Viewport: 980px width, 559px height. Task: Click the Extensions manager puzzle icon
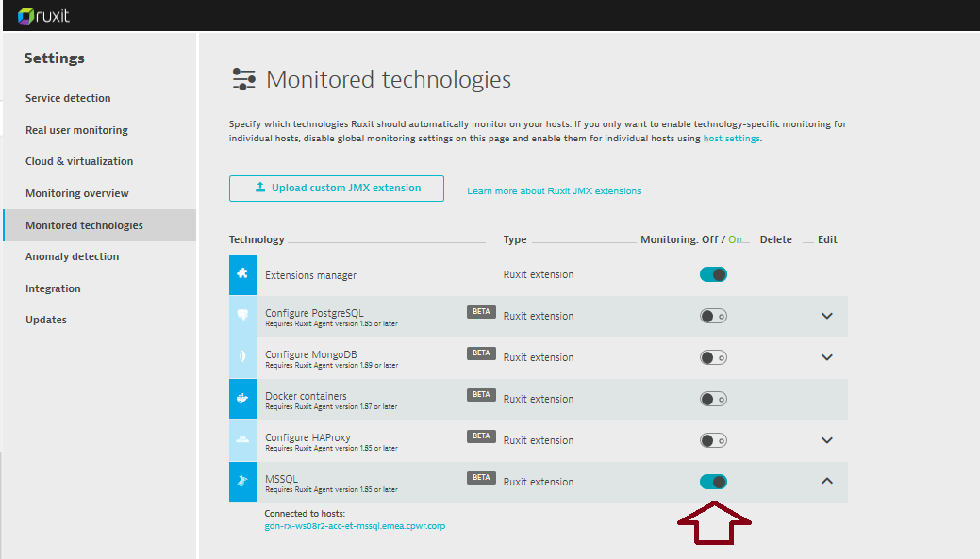[242, 274]
